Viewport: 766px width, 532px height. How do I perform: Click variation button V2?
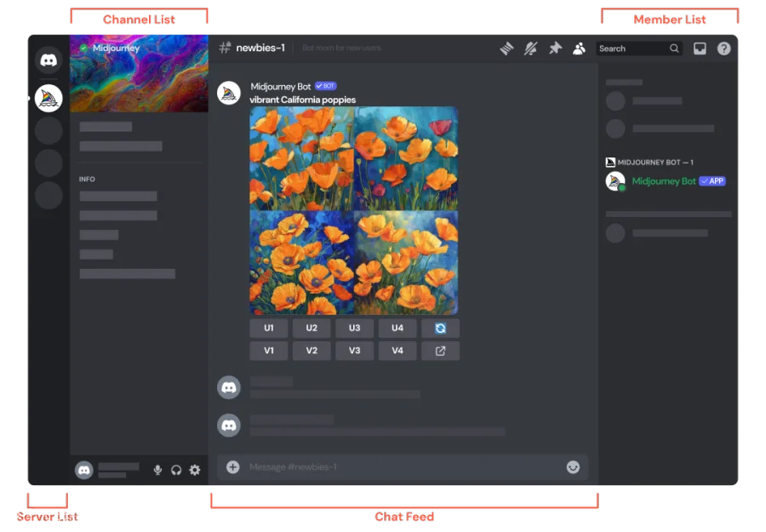pos(312,351)
